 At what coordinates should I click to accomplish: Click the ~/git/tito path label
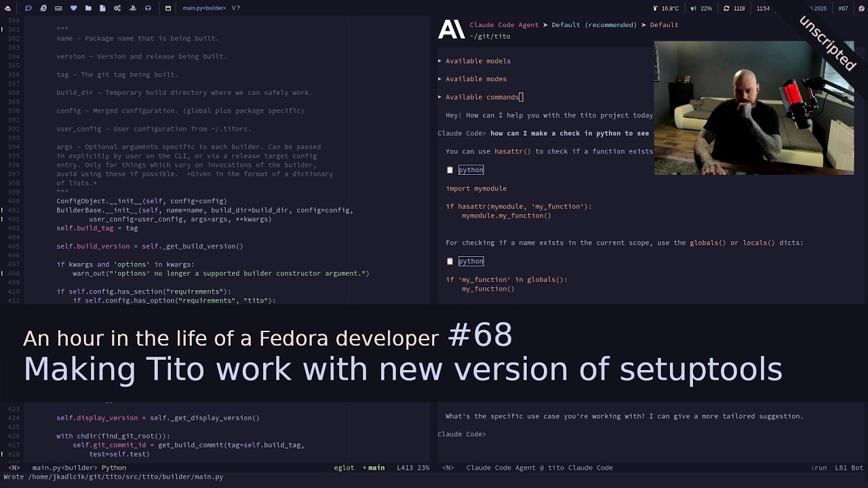[490, 37]
